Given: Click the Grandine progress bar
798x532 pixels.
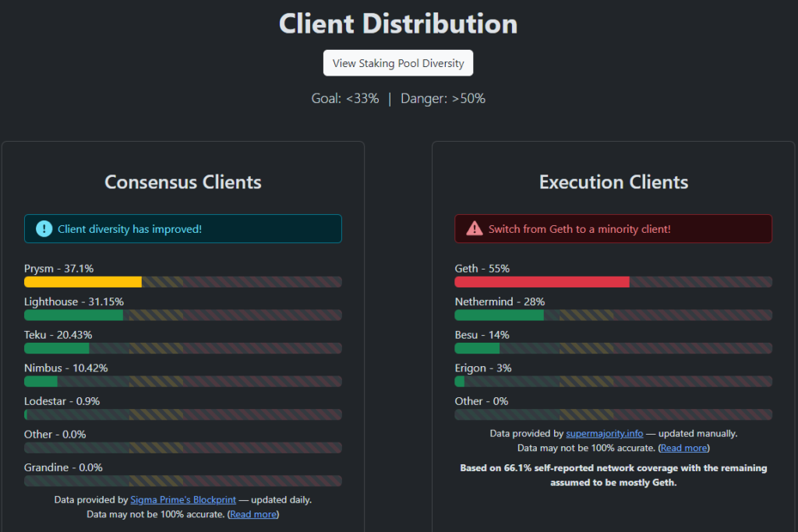Looking at the screenshot, I should coord(182,481).
